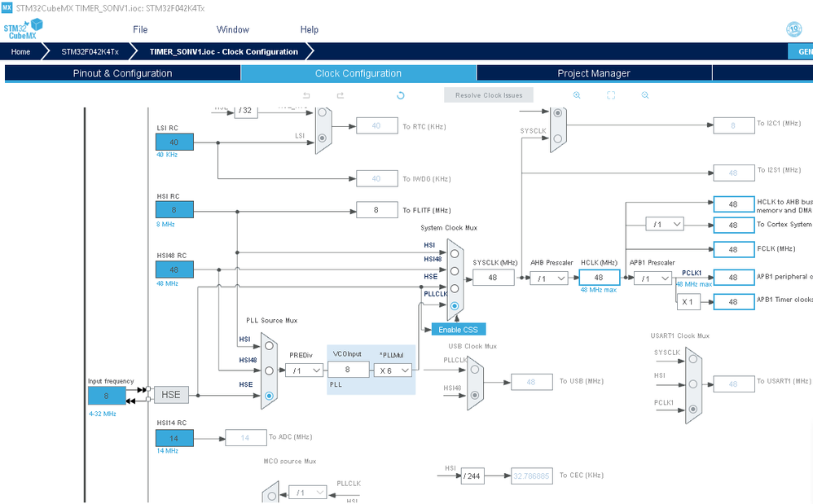This screenshot has height=504, width=813.
Task: Click the TIMER_SONV1.ioc - Clock Configuration breadcrumb
Action: point(223,52)
